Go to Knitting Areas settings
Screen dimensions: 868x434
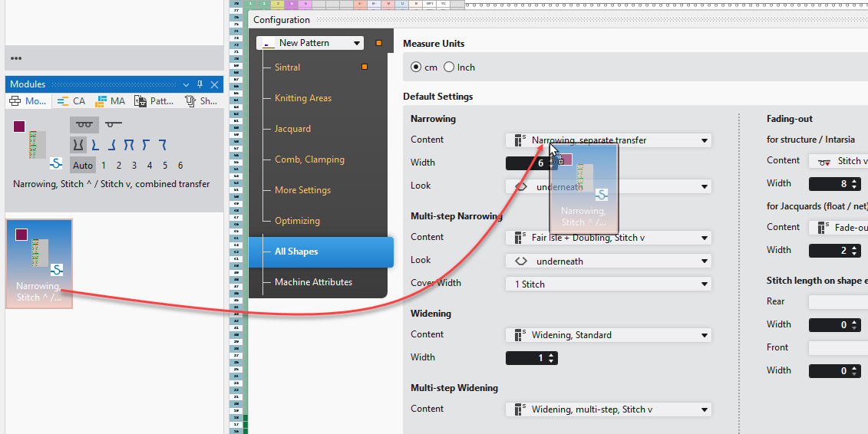pyautogui.click(x=303, y=98)
